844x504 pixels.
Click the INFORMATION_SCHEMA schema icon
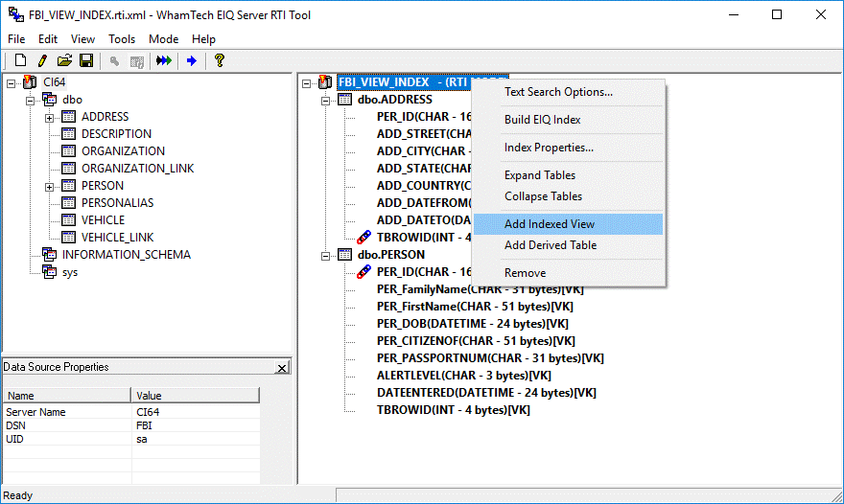pyautogui.click(x=50, y=255)
